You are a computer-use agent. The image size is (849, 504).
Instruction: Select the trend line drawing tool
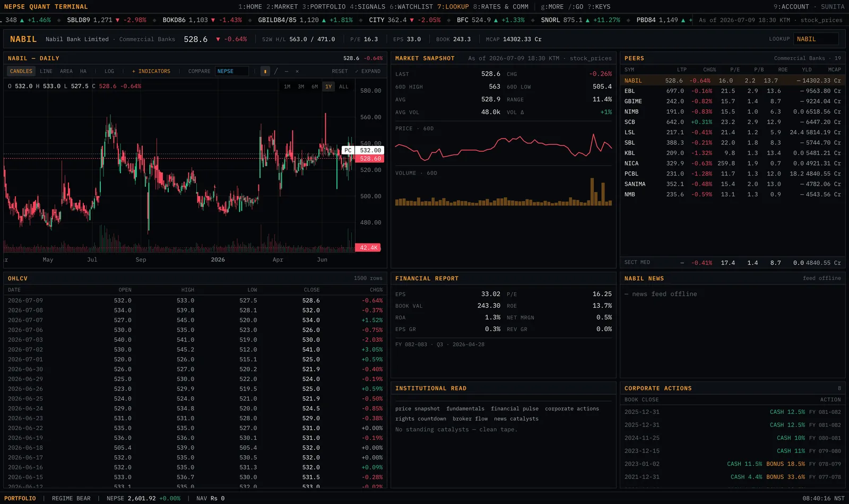click(x=276, y=71)
